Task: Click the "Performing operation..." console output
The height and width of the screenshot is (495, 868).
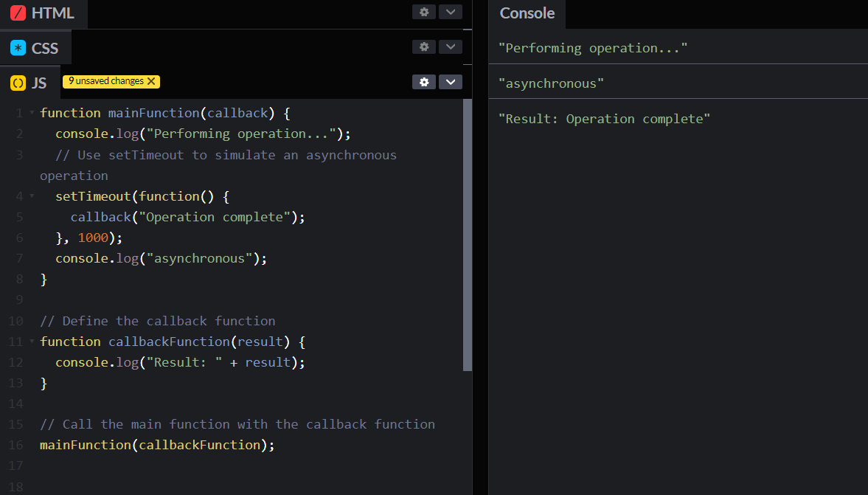Action: point(593,48)
